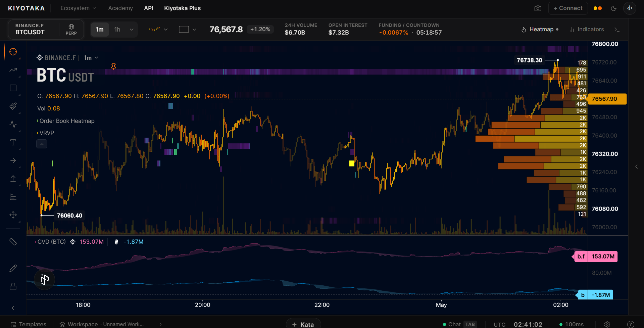
Task: Click the yellow square marker on chart
Action: coord(352,163)
